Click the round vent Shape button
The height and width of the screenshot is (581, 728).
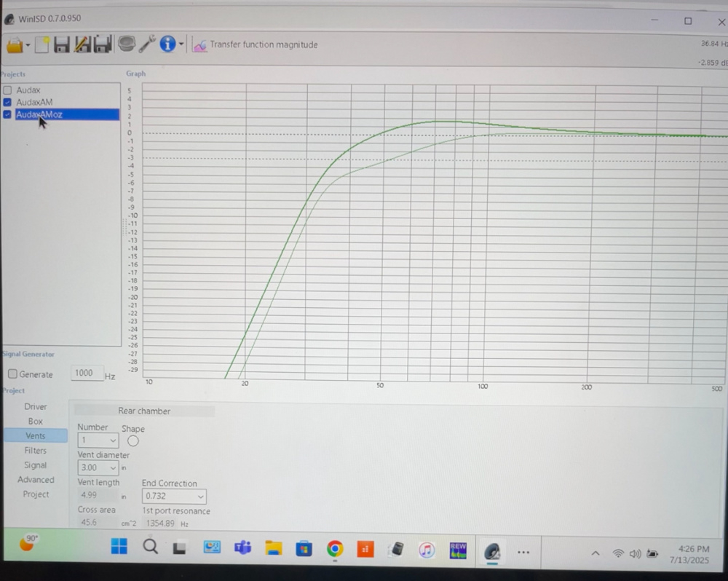[x=132, y=440]
